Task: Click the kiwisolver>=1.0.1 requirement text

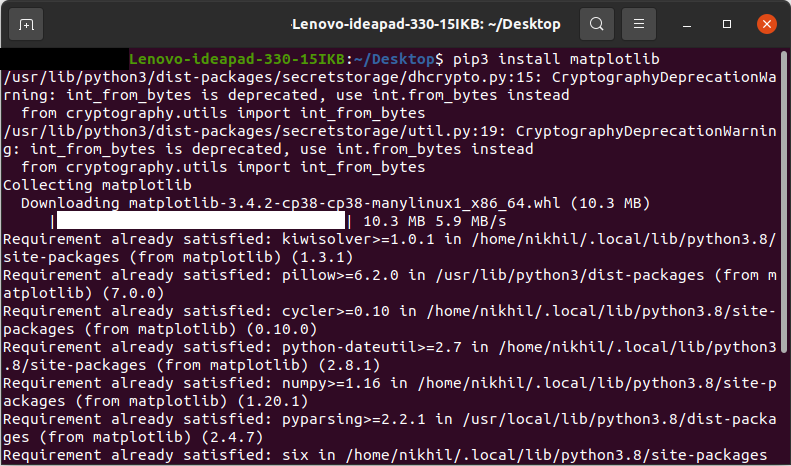Action: click(x=358, y=239)
